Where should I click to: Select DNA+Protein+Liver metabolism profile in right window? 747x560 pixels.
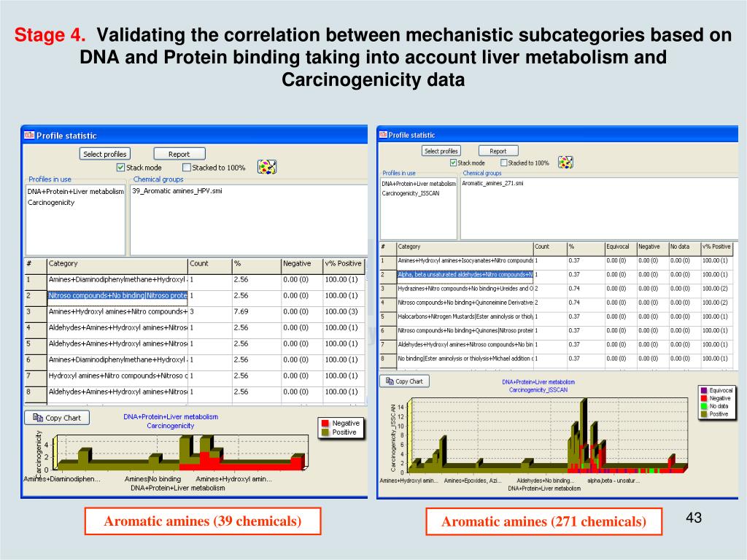click(418, 183)
